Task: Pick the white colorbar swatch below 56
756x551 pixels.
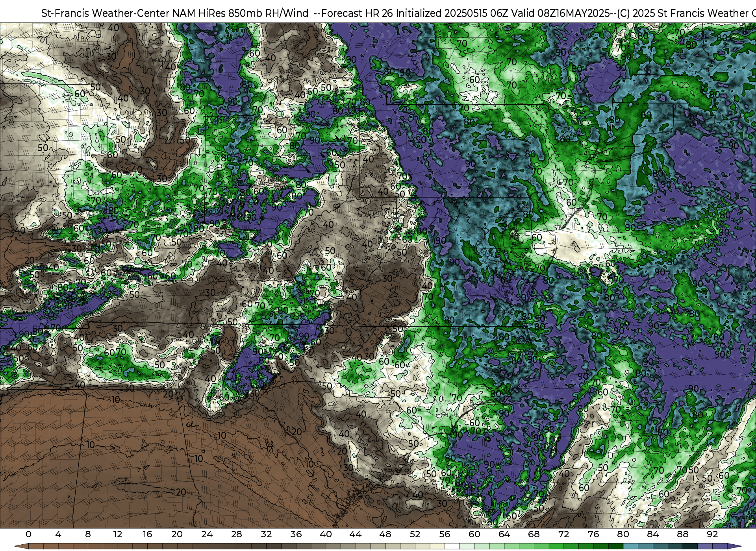Action: click(x=452, y=546)
